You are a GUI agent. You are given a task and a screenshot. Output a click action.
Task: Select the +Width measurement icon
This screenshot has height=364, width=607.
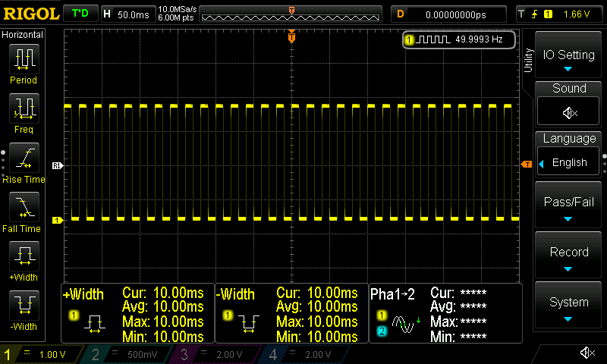(x=24, y=256)
